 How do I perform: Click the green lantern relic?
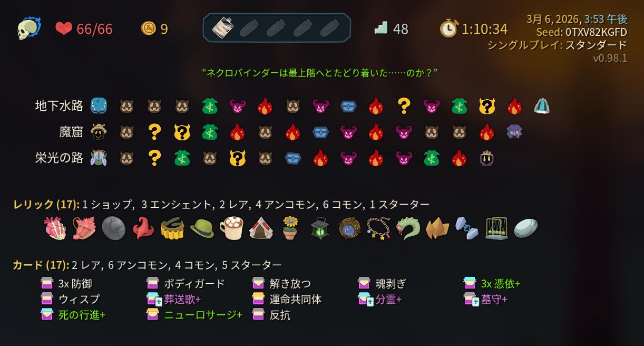coord(319,228)
